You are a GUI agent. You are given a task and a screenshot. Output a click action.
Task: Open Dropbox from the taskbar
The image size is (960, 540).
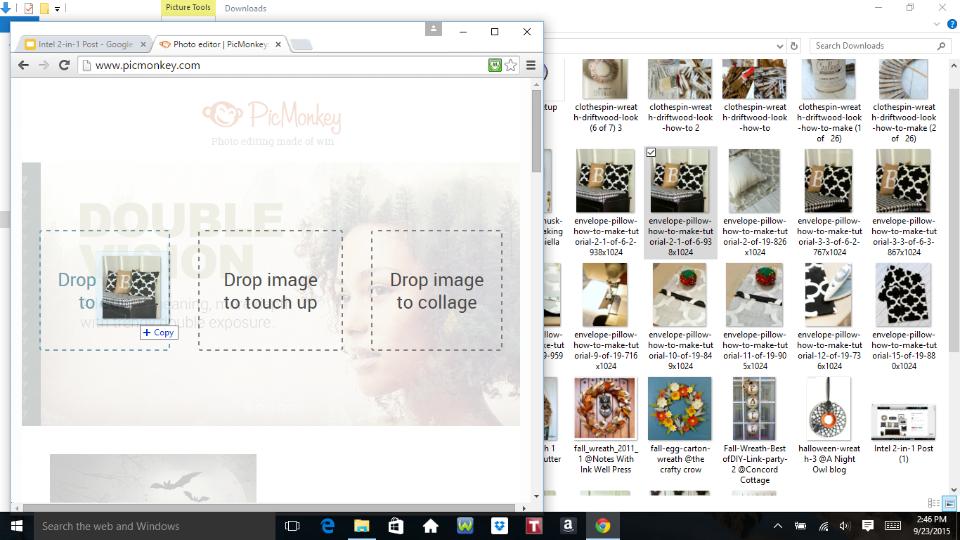500,526
